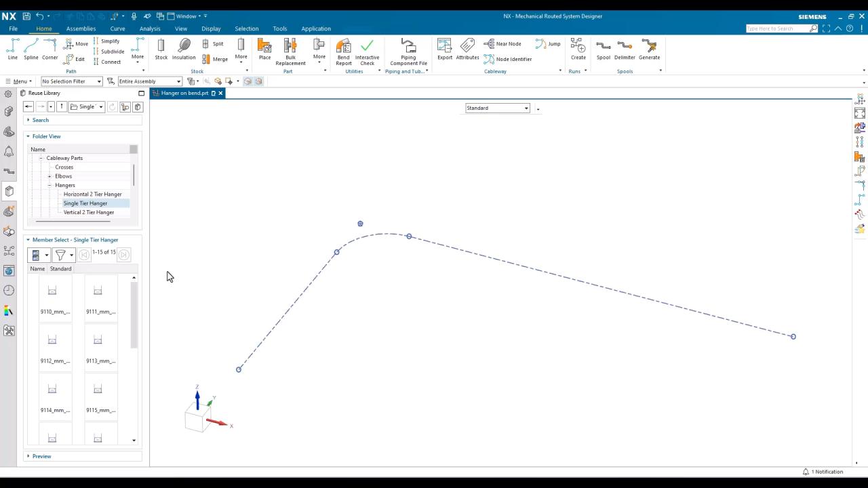The image size is (868, 488).
Task: Open the Insulation tool
Action: [184, 49]
